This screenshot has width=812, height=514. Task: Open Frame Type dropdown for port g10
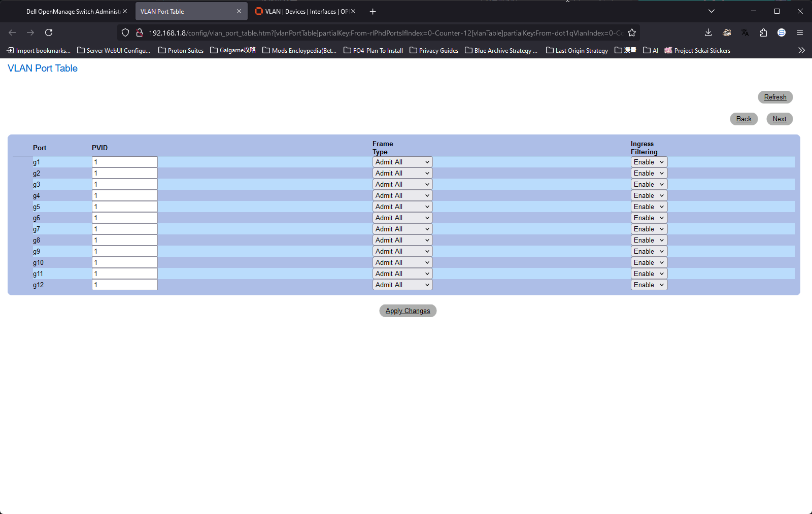point(402,262)
